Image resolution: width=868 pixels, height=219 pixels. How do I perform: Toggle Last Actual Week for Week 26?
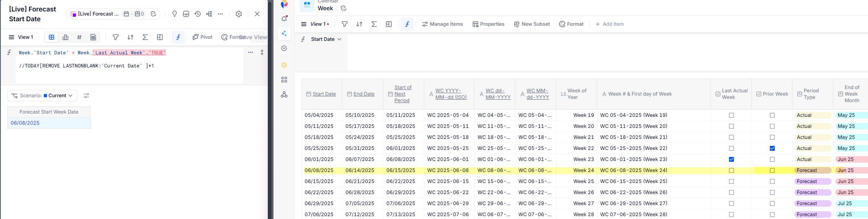(731, 192)
